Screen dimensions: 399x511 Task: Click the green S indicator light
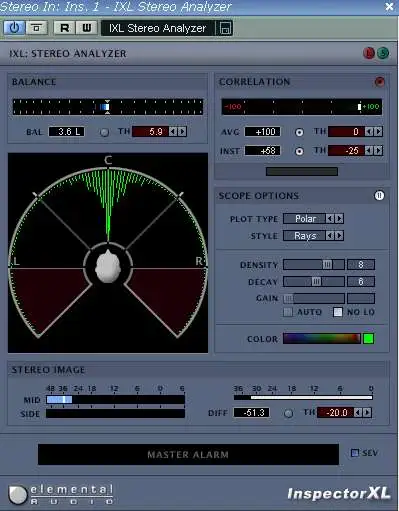[383, 53]
